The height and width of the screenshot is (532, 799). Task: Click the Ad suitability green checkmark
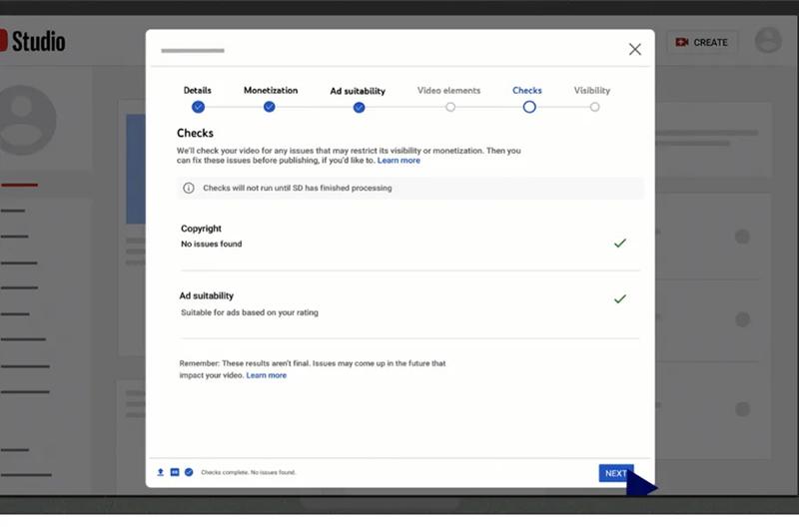619,298
